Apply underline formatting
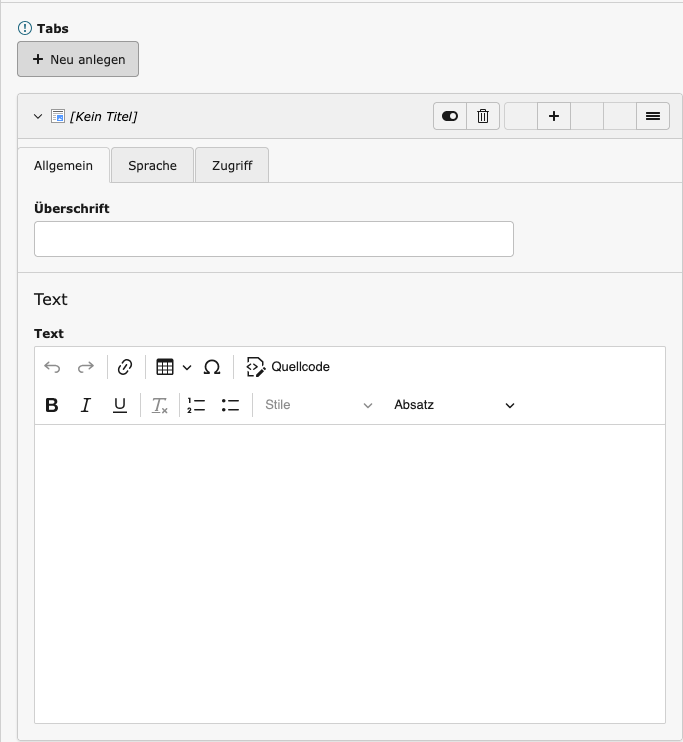683x742 pixels. [120, 405]
